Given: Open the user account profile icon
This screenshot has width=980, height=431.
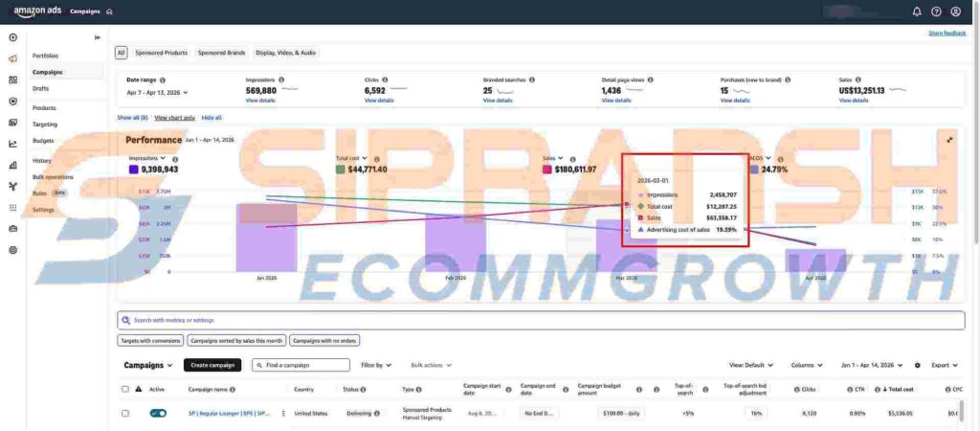Looking at the screenshot, I should [x=956, y=11].
